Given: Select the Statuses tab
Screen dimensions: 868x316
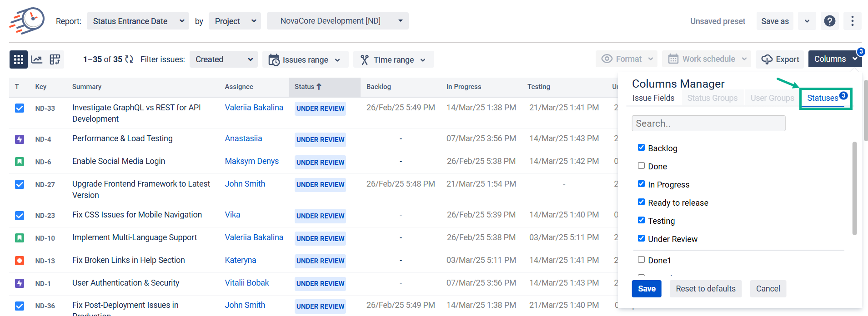Looking at the screenshot, I should pyautogui.click(x=823, y=98).
